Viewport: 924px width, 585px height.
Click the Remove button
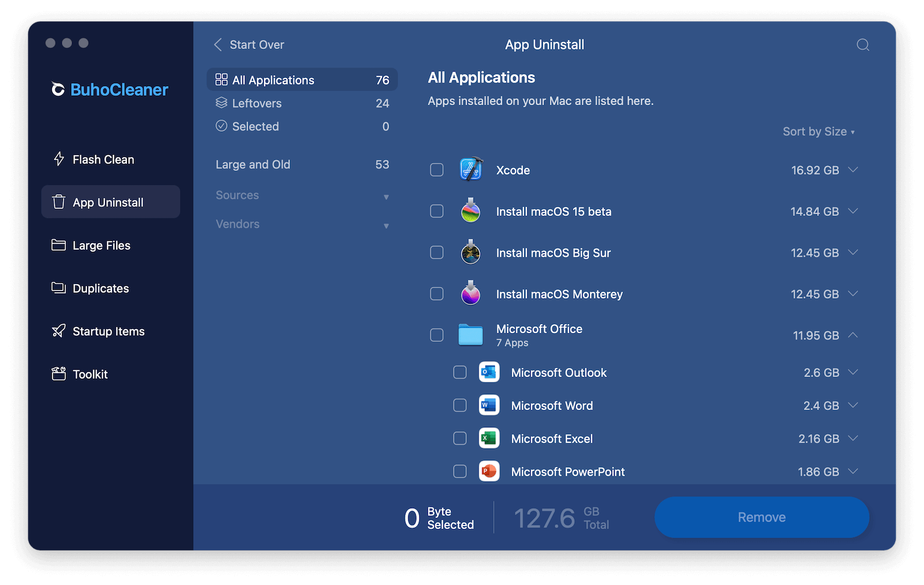click(762, 517)
